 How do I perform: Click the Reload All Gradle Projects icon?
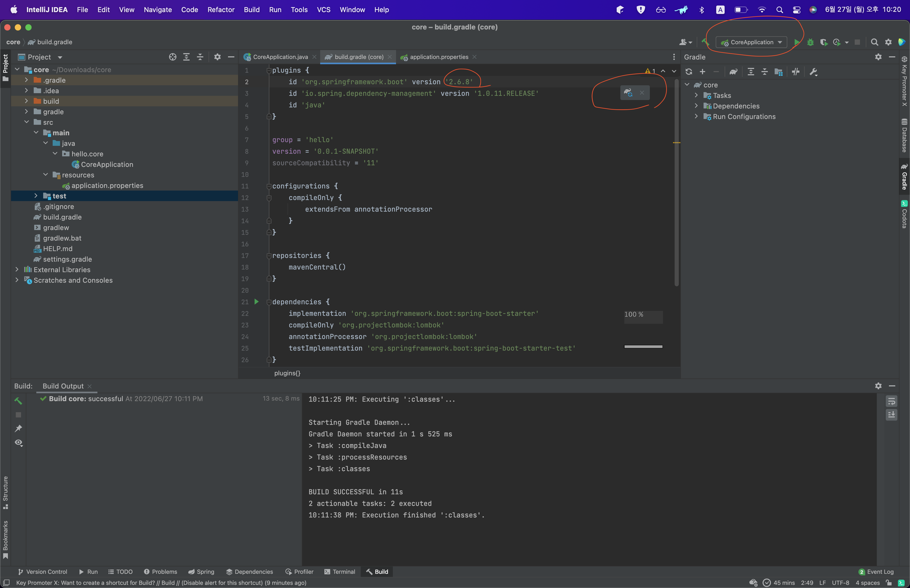[689, 72]
